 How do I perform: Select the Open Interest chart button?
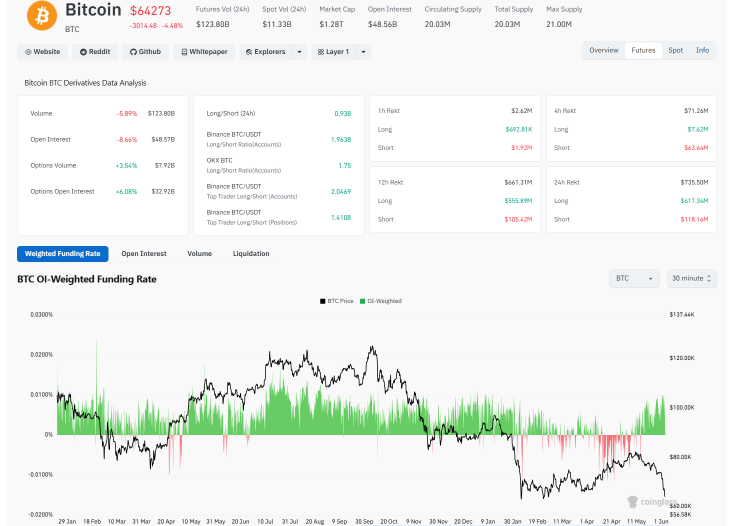144,254
